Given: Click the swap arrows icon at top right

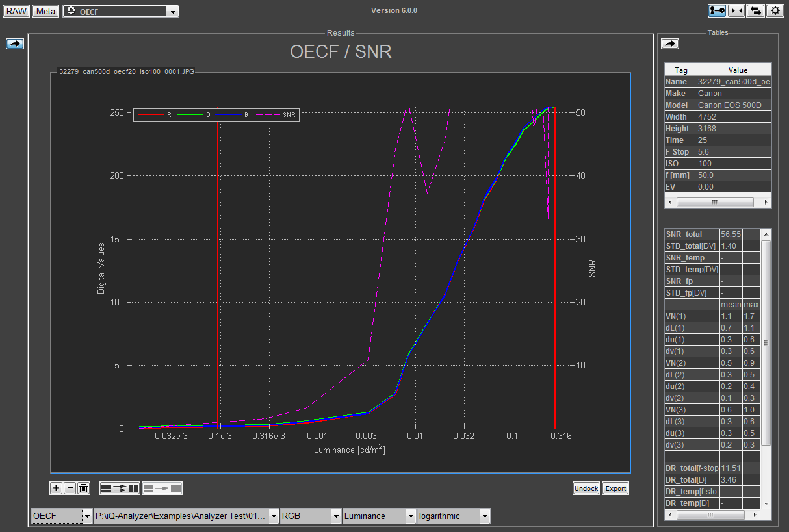Looking at the screenshot, I should (755, 10).
